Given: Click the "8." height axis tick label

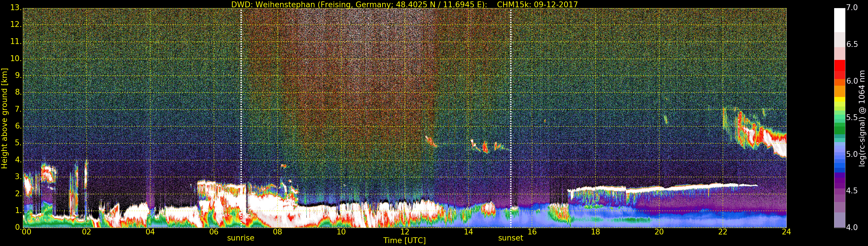Looking at the screenshot, I should coord(18,92).
